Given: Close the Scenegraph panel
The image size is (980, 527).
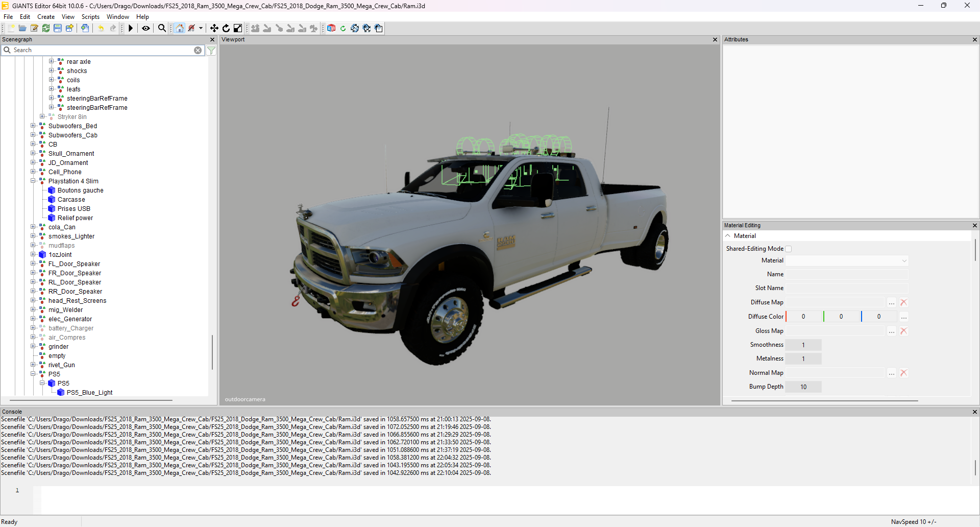Looking at the screenshot, I should [212, 39].
